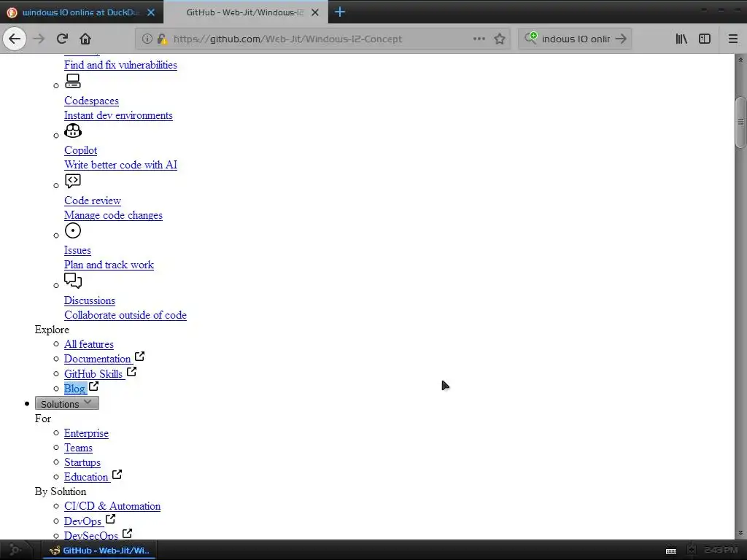Open Collaborate outside of code link

pos(125,315)
